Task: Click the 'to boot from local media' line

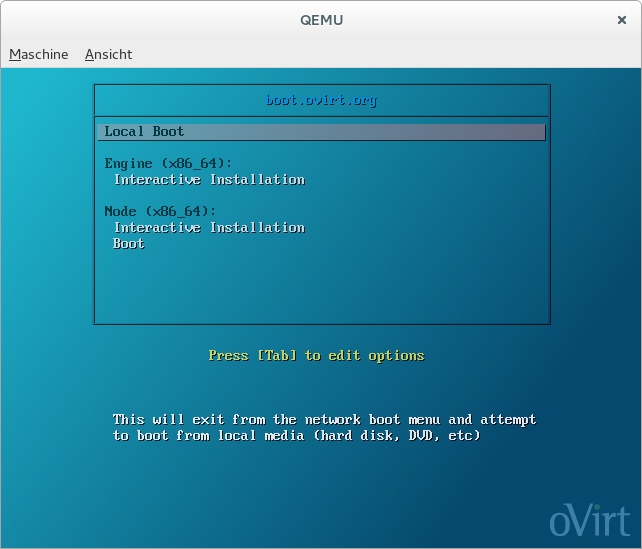Action: click(x=297, y=436)
